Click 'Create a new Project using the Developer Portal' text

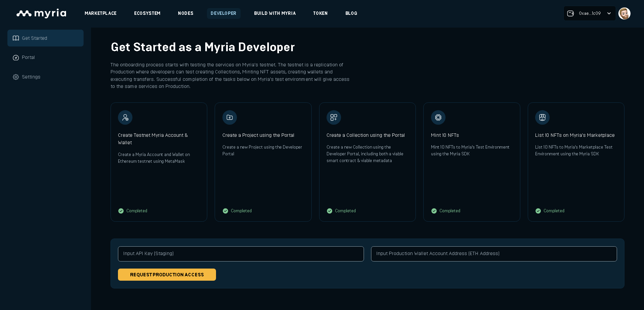click(x=262, y=151)
